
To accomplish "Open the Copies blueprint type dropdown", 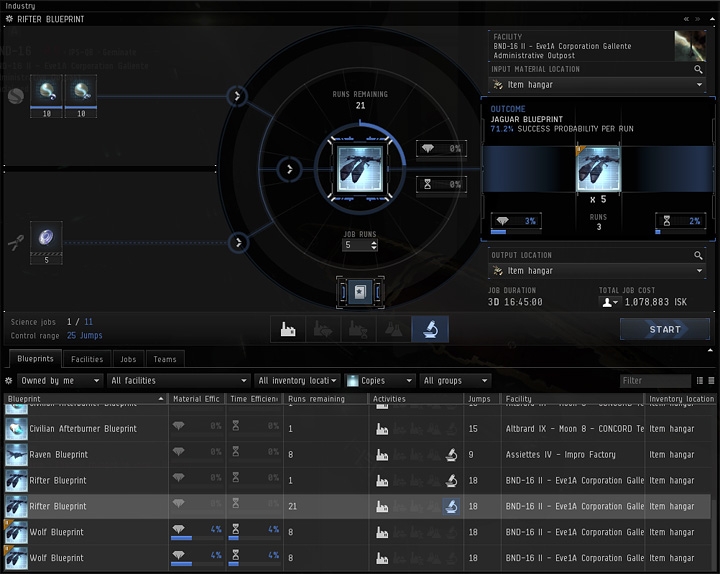I will pos(380,381).
